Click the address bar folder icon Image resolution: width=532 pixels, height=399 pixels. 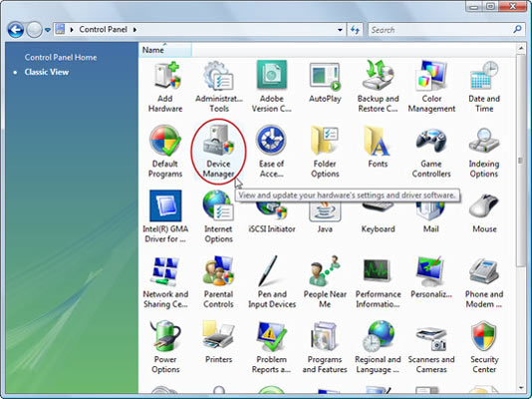[x=60, y=30]
